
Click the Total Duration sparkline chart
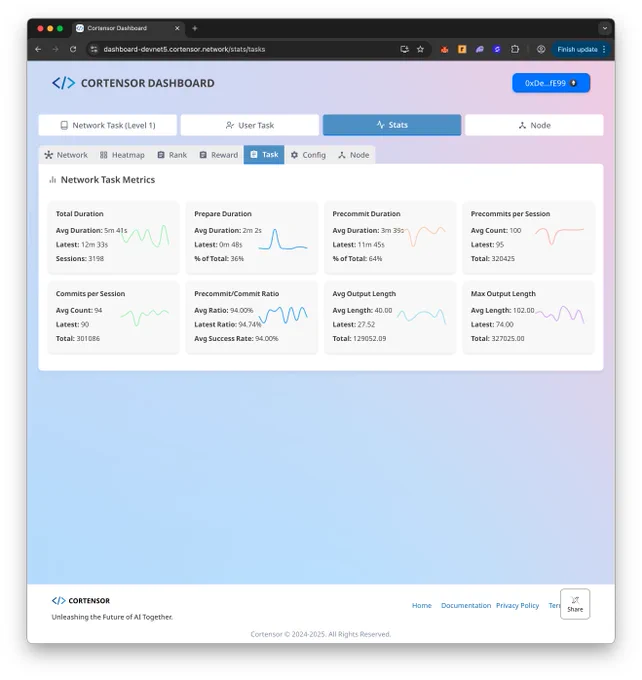pyautogui.click(x=145, y=236)
